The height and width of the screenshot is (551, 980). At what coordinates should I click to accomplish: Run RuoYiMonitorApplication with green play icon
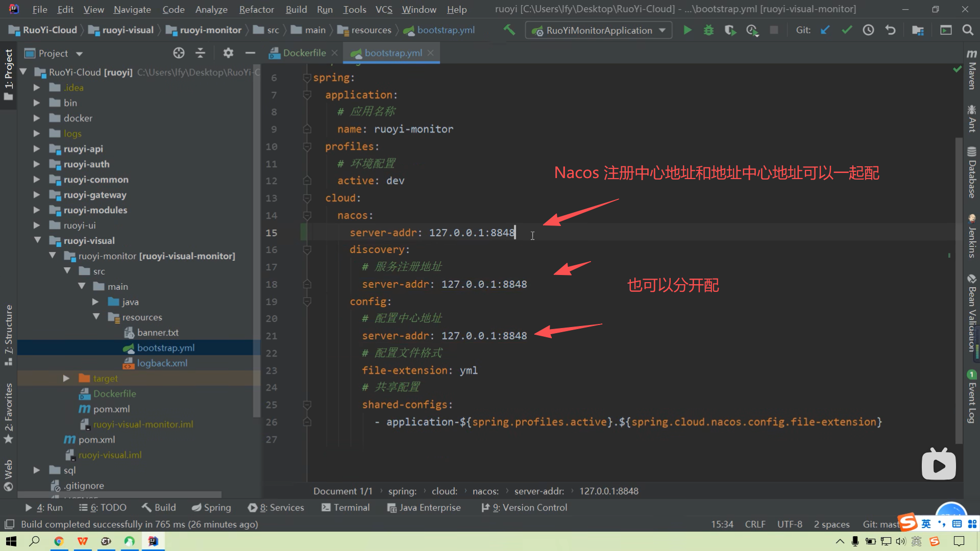point(688,30)
